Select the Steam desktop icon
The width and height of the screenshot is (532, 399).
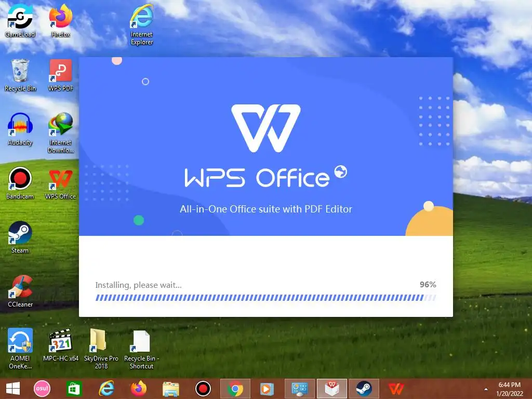coord(20,237)
